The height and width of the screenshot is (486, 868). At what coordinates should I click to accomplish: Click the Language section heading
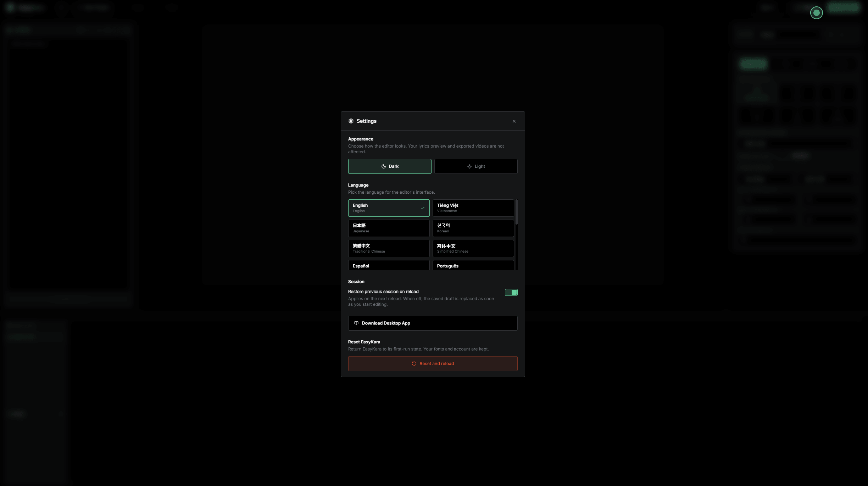click(x=358, y=185)
